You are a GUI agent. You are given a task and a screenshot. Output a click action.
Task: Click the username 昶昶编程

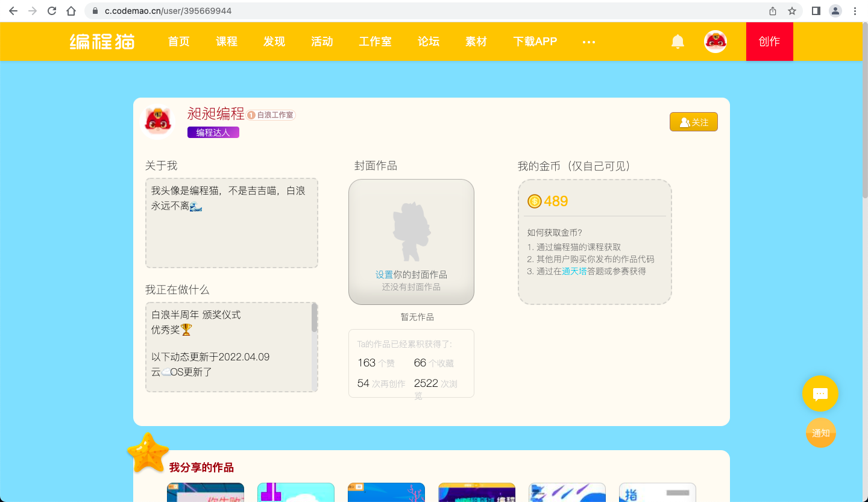click(x=216, y=113)
